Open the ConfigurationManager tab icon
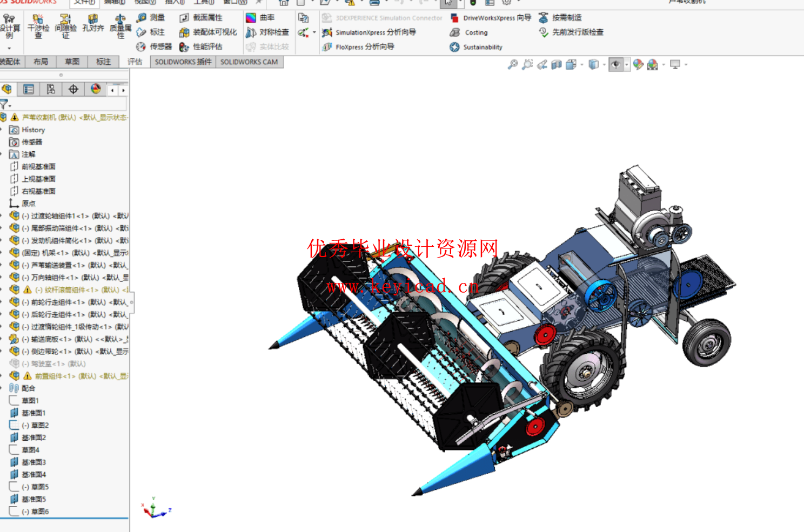 [51, 89]
